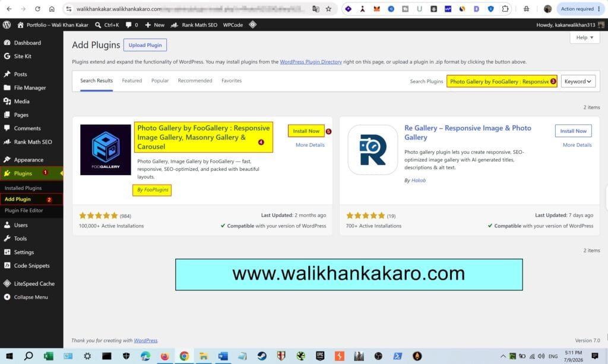
Task: Click browser back arrow
Action: point(9,9)
